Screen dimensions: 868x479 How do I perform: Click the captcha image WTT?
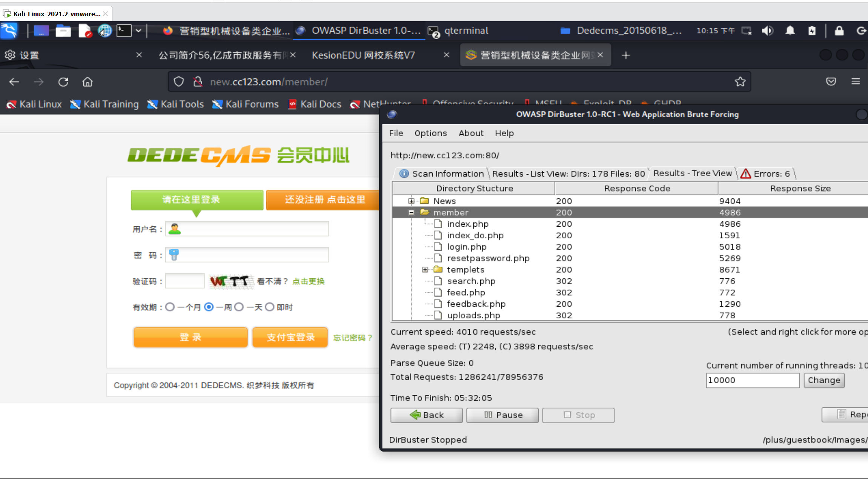point(231,281)
